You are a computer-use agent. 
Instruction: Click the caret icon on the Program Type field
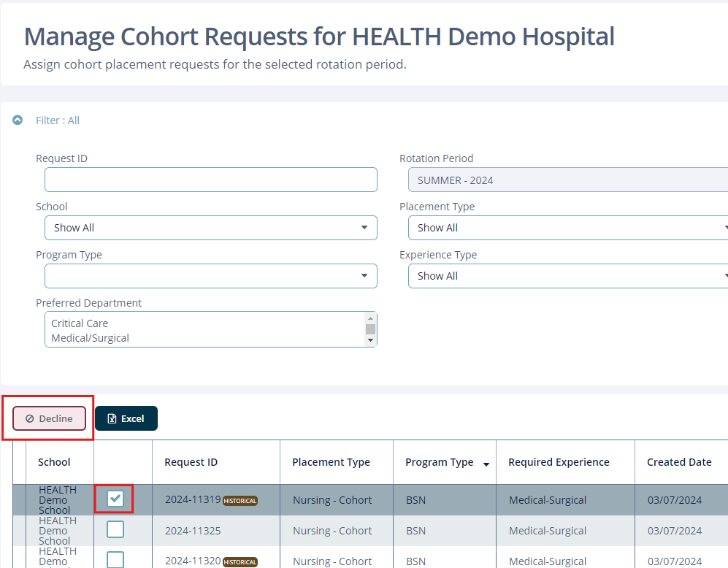[364, 276]
